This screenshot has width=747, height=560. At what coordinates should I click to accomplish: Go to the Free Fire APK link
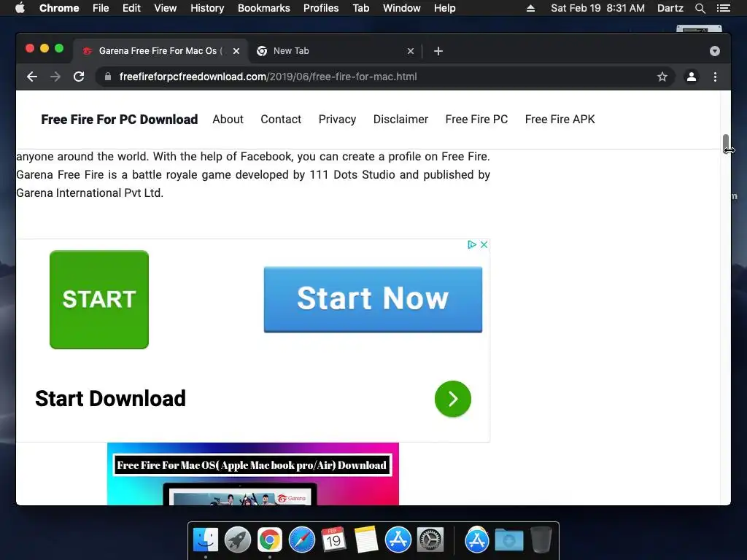coord(560,120)
